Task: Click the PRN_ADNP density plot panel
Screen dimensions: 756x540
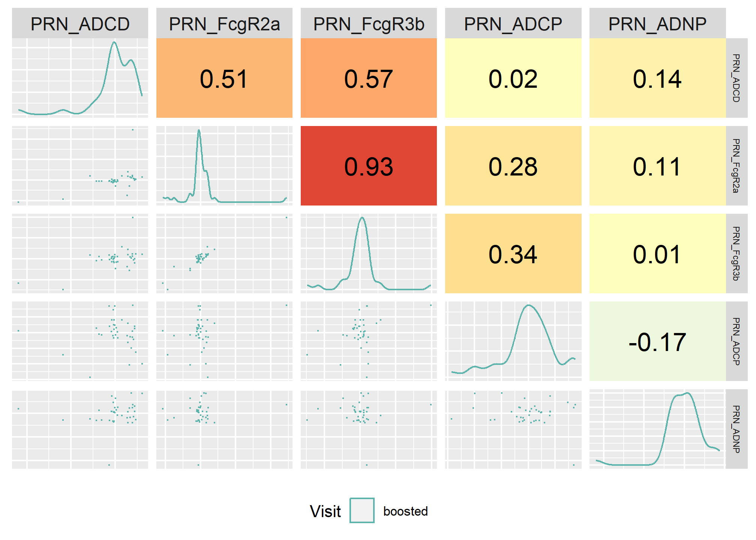Action: (657, 429)
